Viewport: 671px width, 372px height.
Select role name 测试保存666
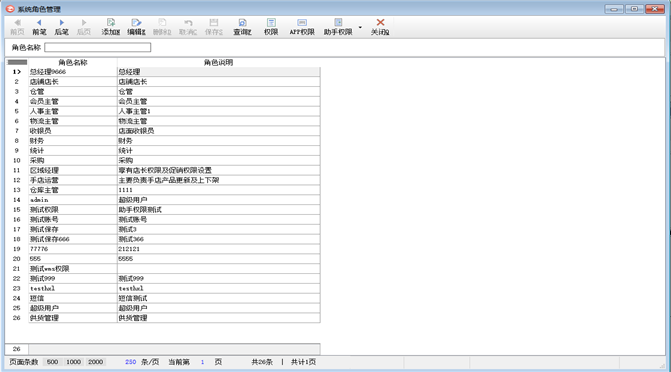click(73, 239)
